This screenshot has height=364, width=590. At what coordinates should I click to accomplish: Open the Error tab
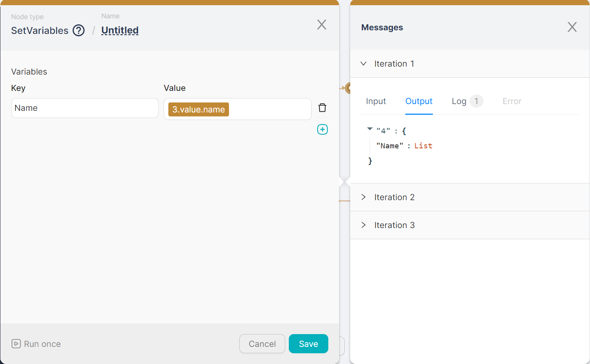click(x=512, y=101)
